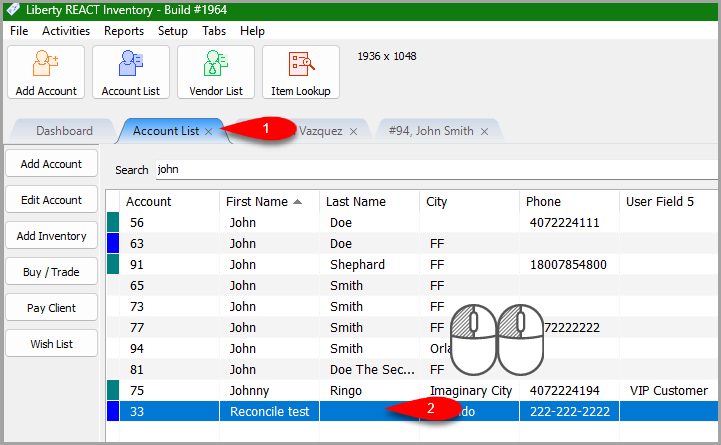Close the #94, John Smith tab
This screenshot has width=721, height=445.
[x=484, y=131]
